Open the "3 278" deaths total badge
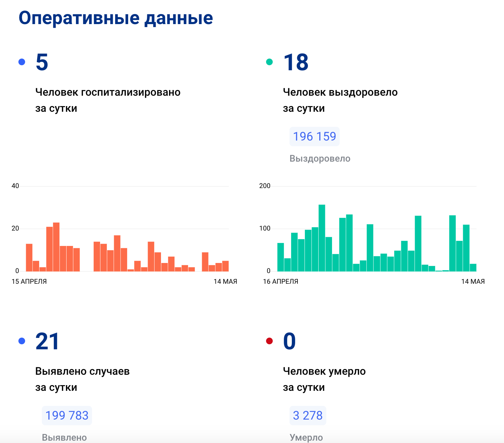Image resolution: width=504 pixels, height=443 pixels. [x=308, y=416]
